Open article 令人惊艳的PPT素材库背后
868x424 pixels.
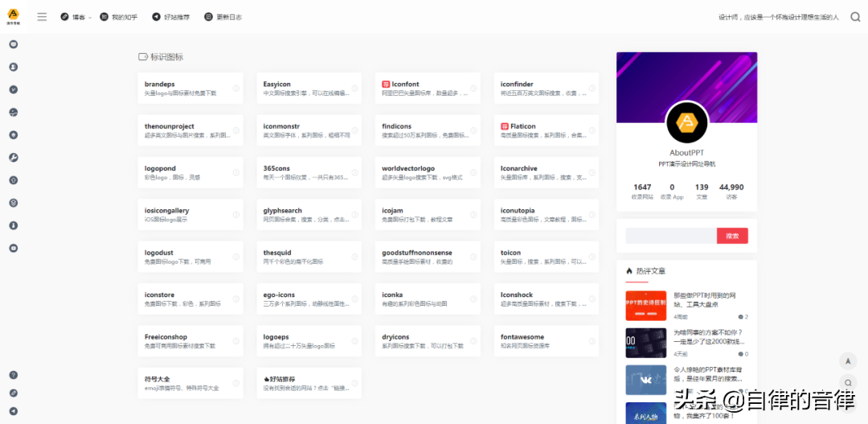click(x=708, y=374)
